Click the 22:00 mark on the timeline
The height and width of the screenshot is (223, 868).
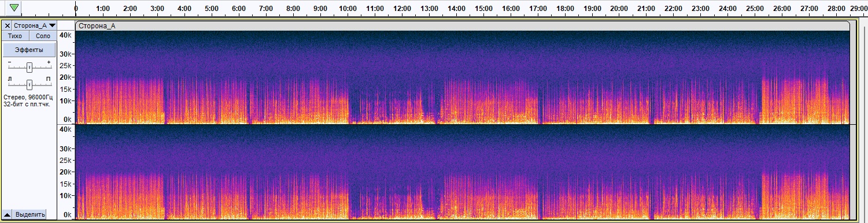point(673,9)
